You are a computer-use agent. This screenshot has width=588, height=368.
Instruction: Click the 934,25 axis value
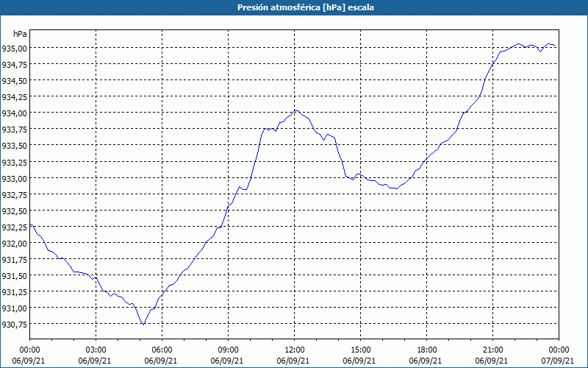tap(14, 97)
